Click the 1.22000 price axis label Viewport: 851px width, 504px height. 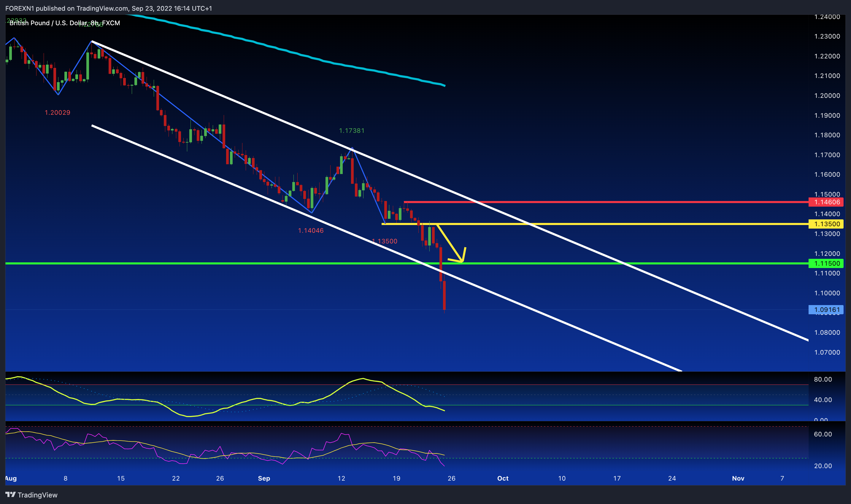tap(827, 56)
